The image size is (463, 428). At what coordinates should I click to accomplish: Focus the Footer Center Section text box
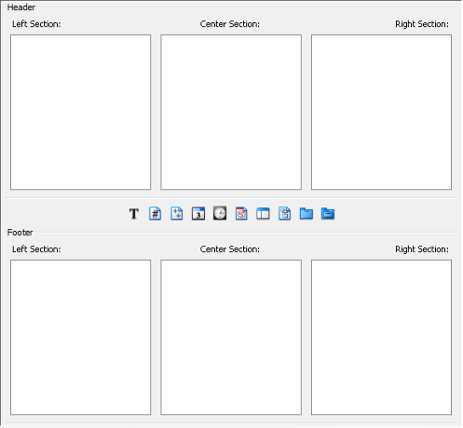tap(231, 337)
